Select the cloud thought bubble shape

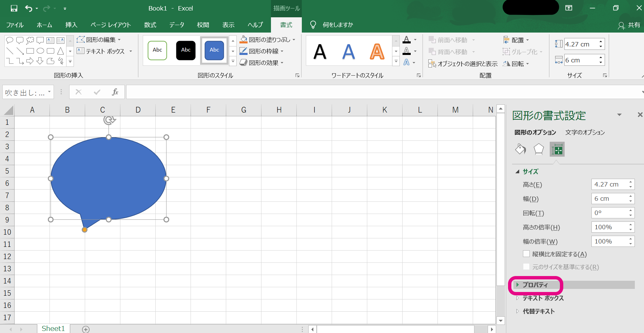(x=30, y=40)
